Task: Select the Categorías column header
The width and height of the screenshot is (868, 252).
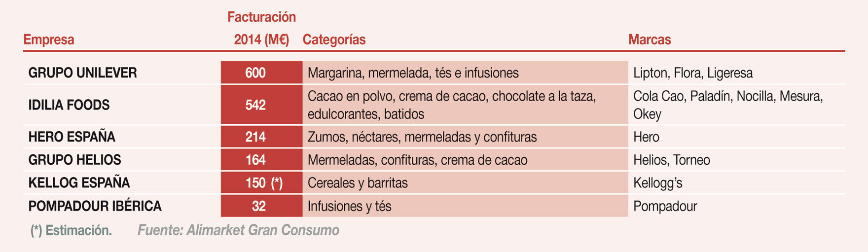Action: 334,39
